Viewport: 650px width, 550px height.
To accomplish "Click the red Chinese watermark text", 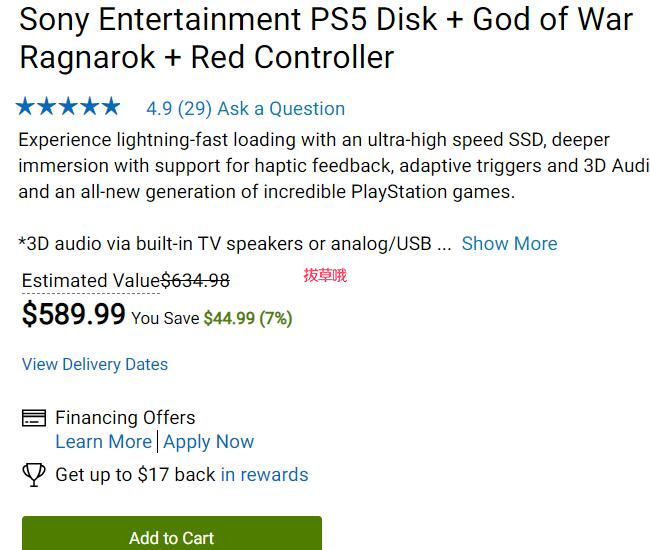I will tap(325, 275).
